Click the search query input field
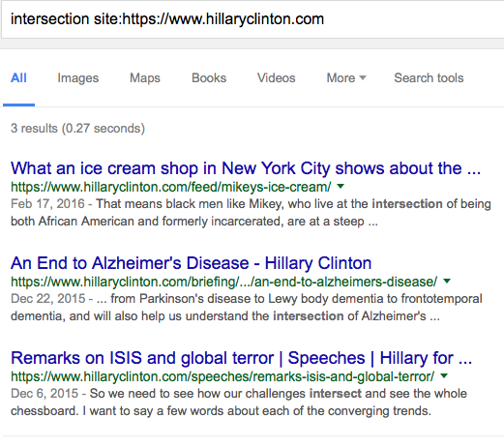Image resolution: width=504 pixels, height=448 pixels. 252,19
